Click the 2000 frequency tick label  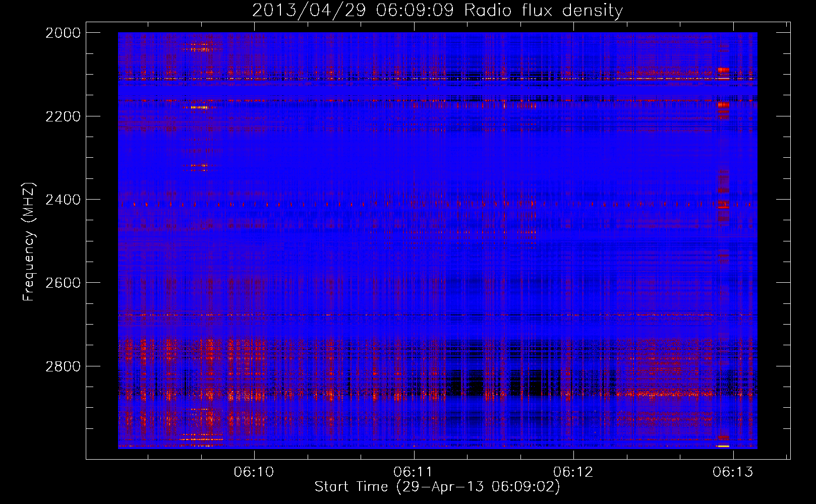point(63,33)
